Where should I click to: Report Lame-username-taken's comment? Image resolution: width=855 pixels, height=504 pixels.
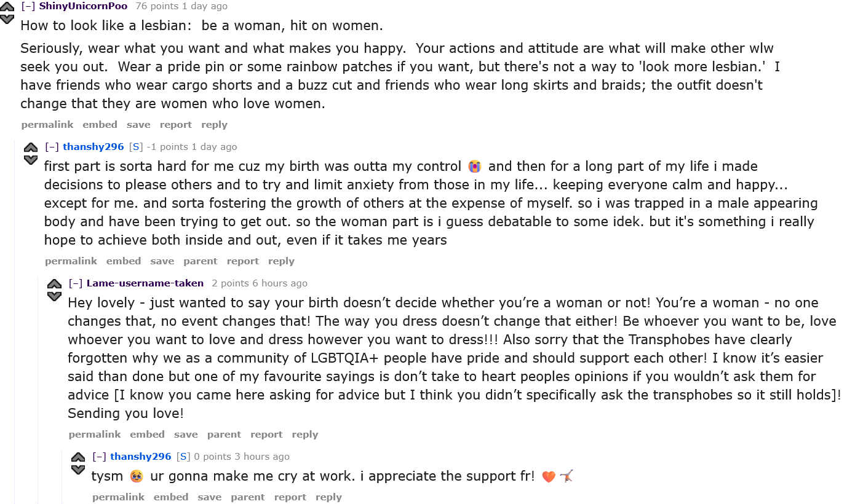coord(266,435)
